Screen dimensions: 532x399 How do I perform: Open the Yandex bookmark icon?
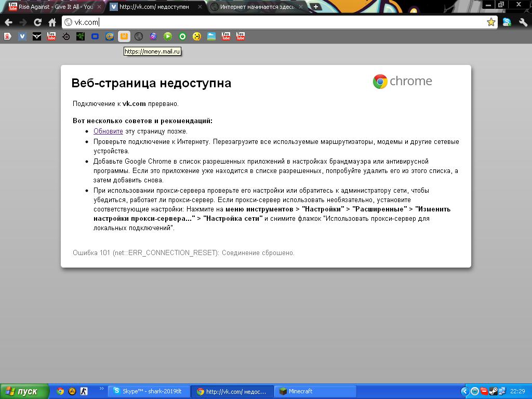click(x=7, y=36)
